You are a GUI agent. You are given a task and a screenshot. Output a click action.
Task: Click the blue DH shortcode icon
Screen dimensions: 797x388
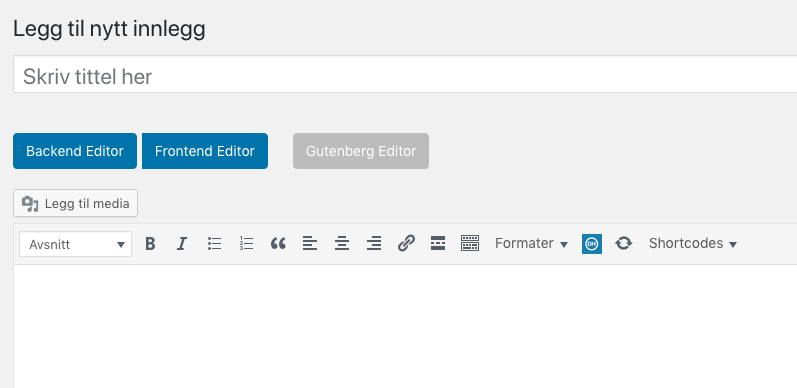pyautogui.click(x=592, y=244)
